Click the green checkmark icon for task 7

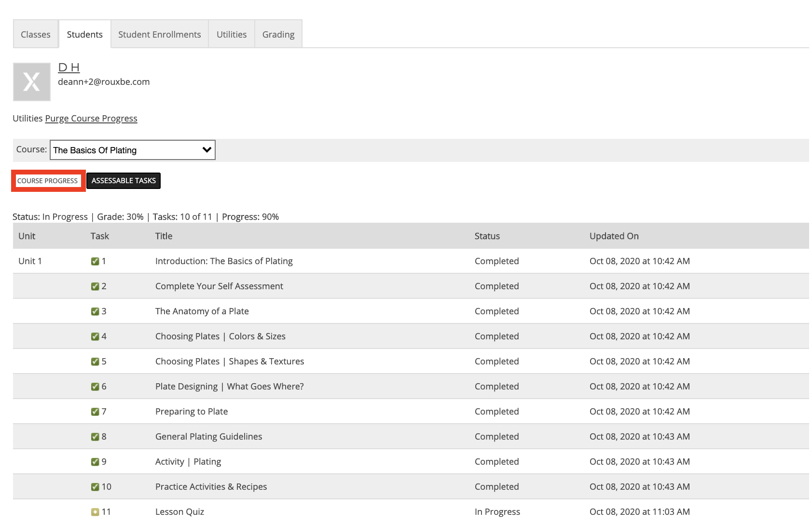coord(95,412)
